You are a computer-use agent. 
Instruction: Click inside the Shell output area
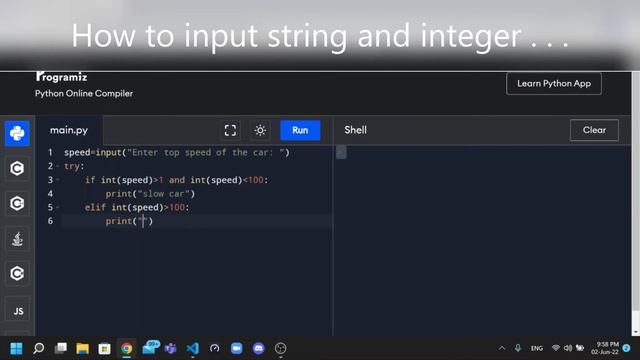click(482, 241)
